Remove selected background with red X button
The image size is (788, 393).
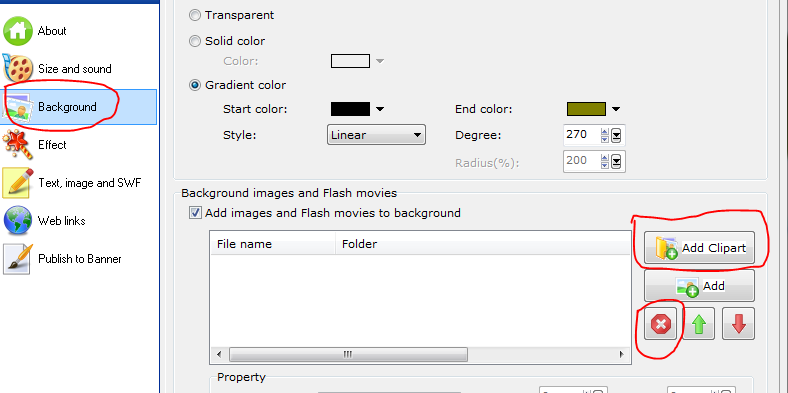click(660, 324)
